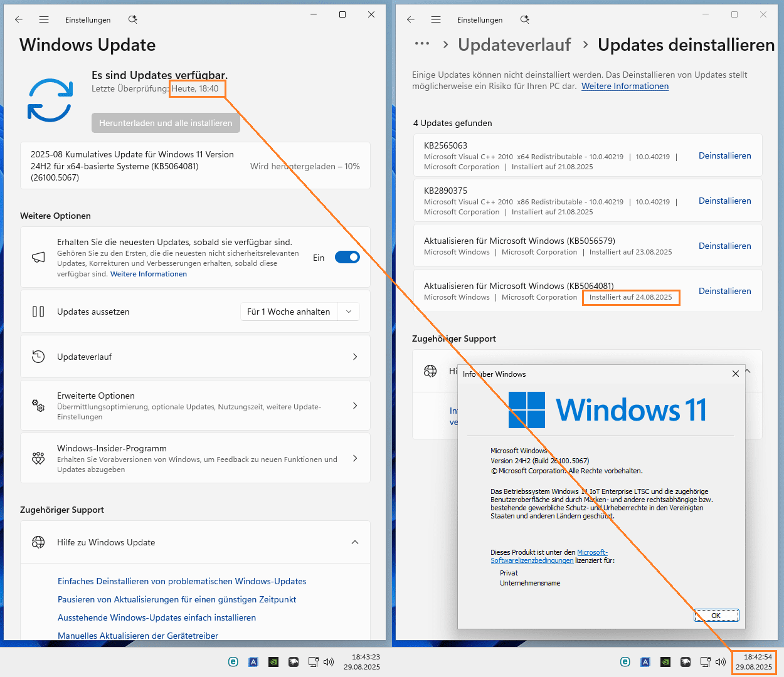Open NVIDIA tray icon in taskbar showing 18:42:54
Viewport: 784px width, 677px height.
point(665,661)
